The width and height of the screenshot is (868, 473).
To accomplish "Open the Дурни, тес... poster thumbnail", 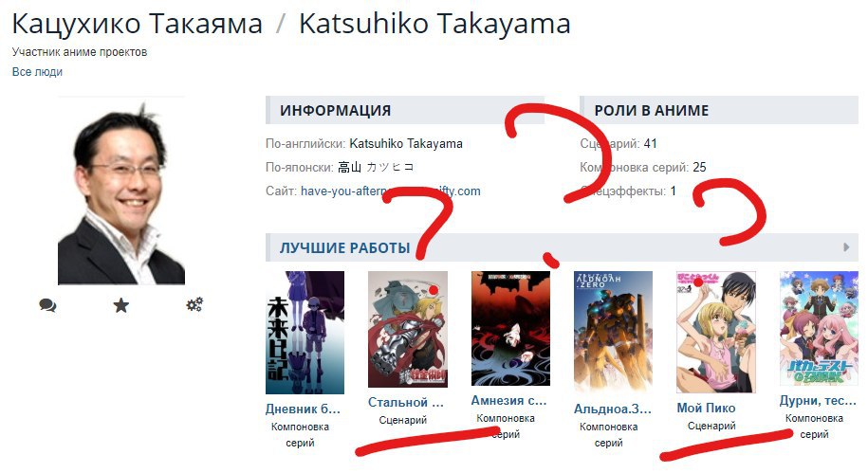I will (819, 328).
